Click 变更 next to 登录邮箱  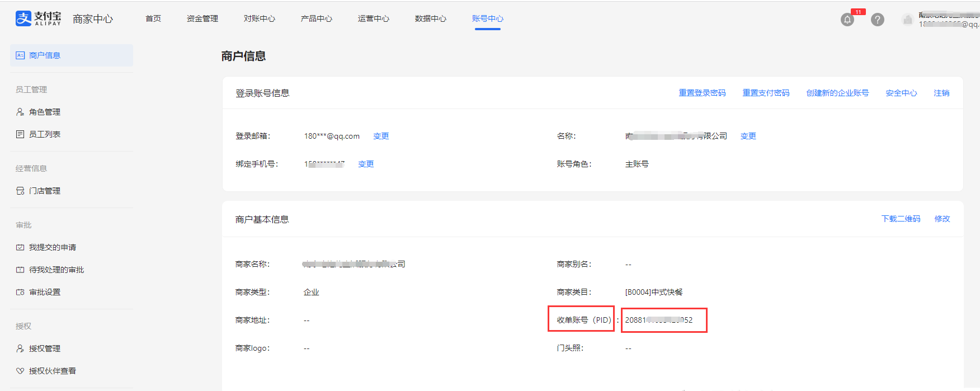(381, 136)
